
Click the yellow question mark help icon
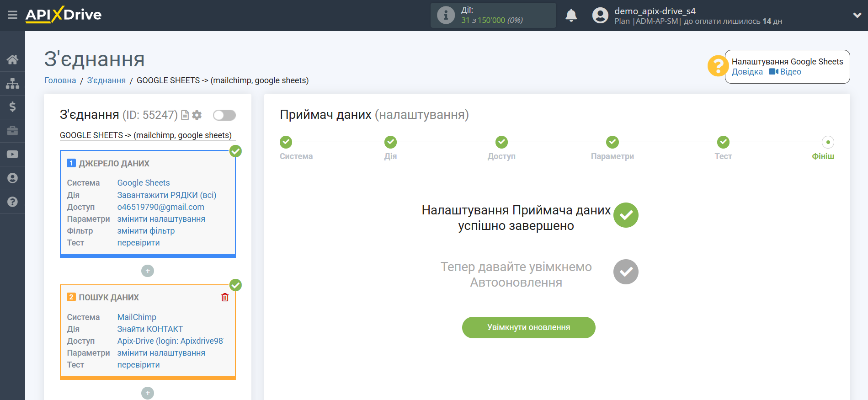[718, 66]
